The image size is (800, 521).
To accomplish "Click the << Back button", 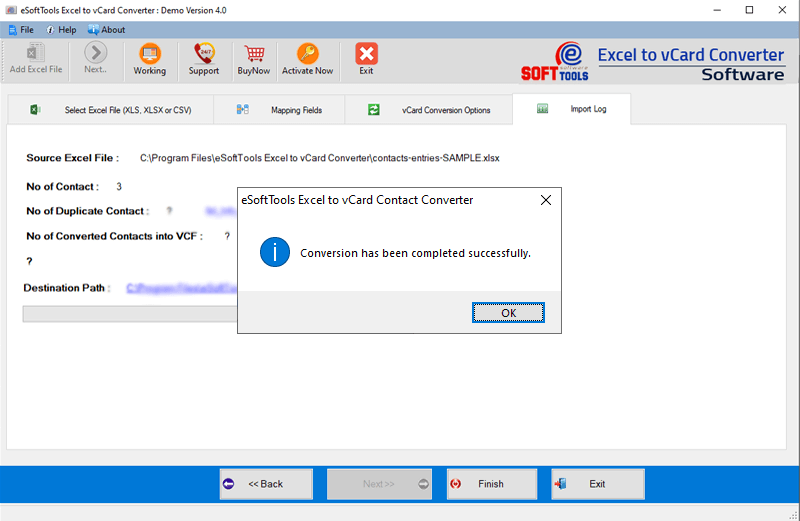I will tap(266, 484).
